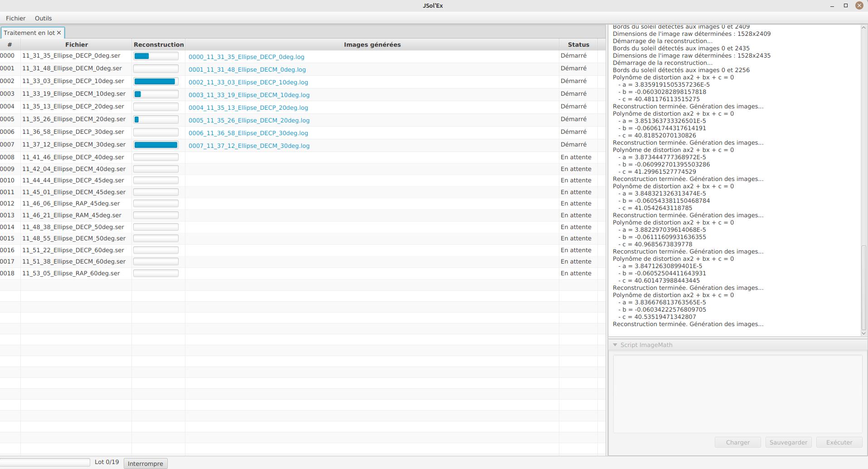Open the 0007_11_37_12_Ellipse_DECM_30deg.log link
The width and height of the screenshot is (868, 469).
tap(249, 146)
